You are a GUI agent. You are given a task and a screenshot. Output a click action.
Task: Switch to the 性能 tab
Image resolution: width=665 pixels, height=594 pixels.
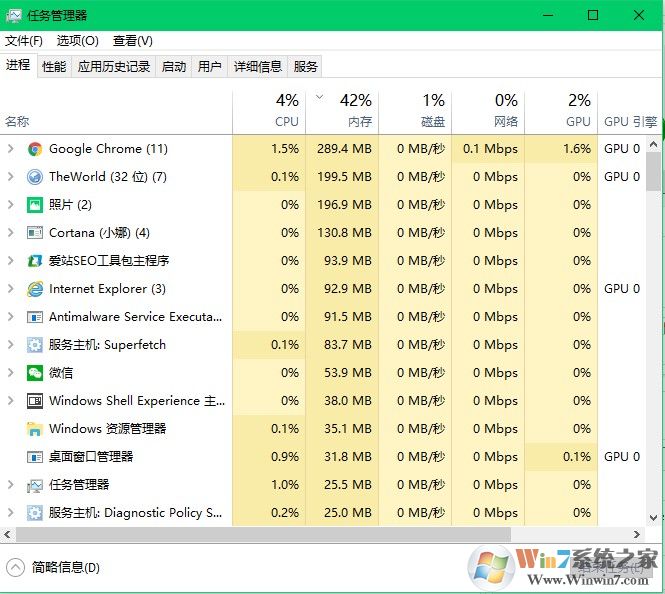[54, 67]
